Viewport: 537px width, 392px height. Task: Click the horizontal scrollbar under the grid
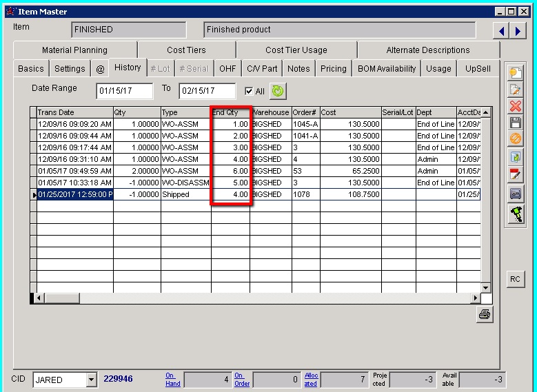255,298
